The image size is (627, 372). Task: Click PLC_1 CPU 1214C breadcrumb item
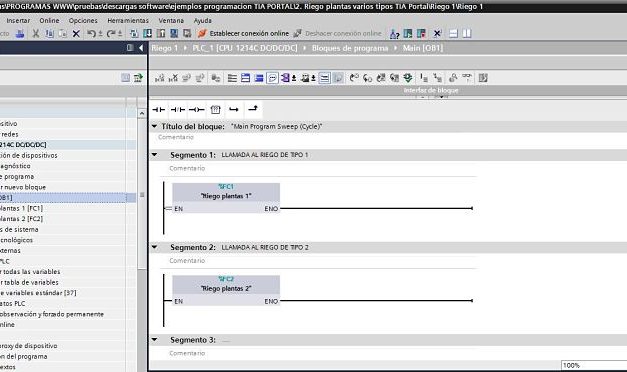245,48
